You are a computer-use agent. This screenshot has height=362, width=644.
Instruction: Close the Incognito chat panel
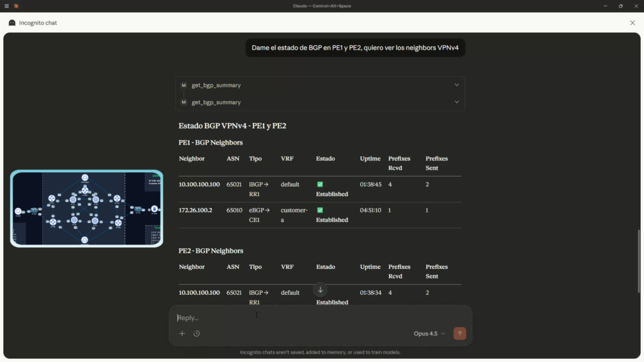coord(632,23)
